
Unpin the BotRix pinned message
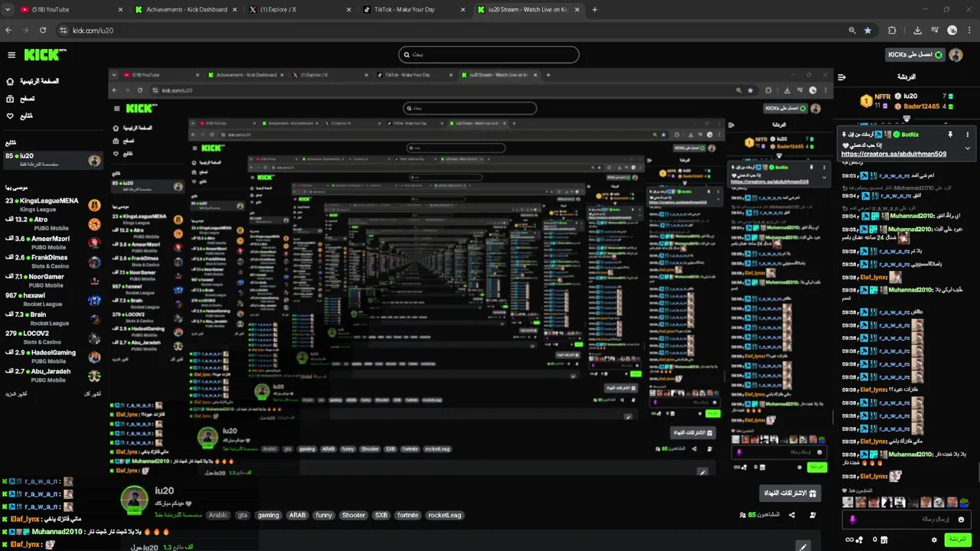pos(950,135)
